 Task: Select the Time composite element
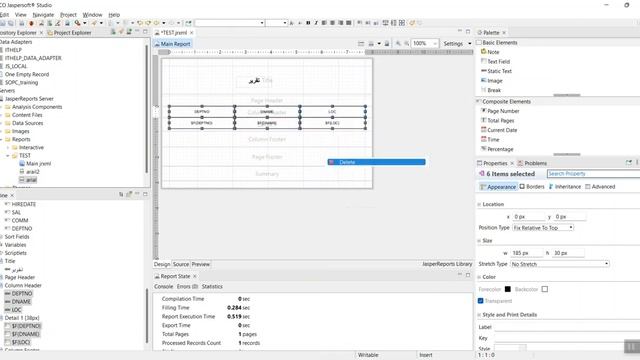[x=490, y=139]
